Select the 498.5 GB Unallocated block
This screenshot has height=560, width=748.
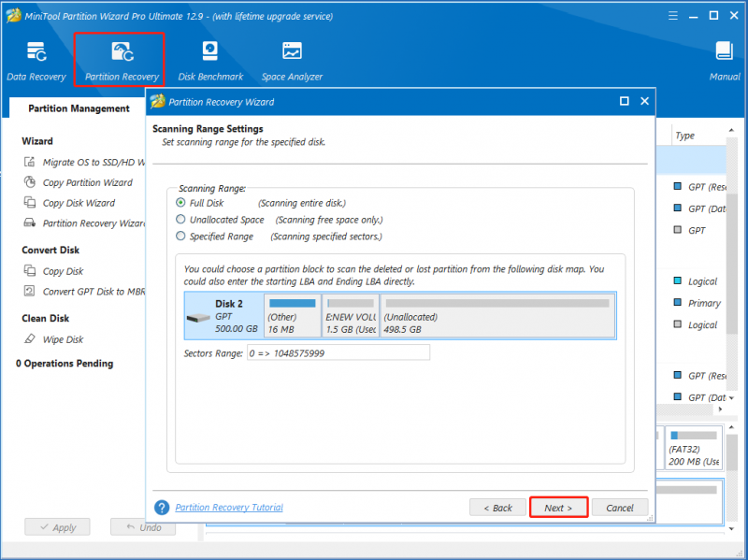point(497,316)
